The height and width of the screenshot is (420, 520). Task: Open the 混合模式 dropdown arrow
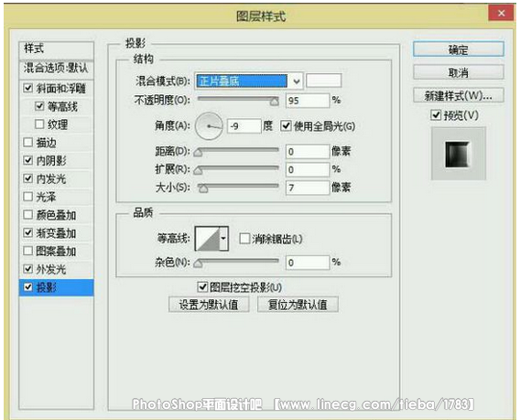296,81
